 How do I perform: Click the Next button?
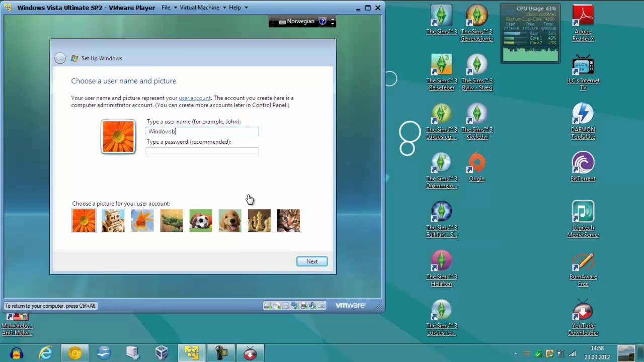coord(312,261)
